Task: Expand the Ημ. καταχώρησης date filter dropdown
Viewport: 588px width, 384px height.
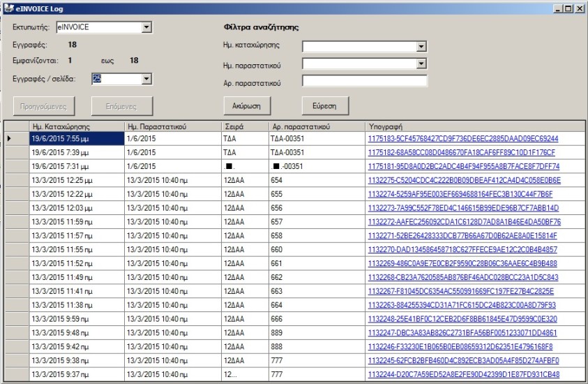Action: pyautogui.click(x=421, y=47)
